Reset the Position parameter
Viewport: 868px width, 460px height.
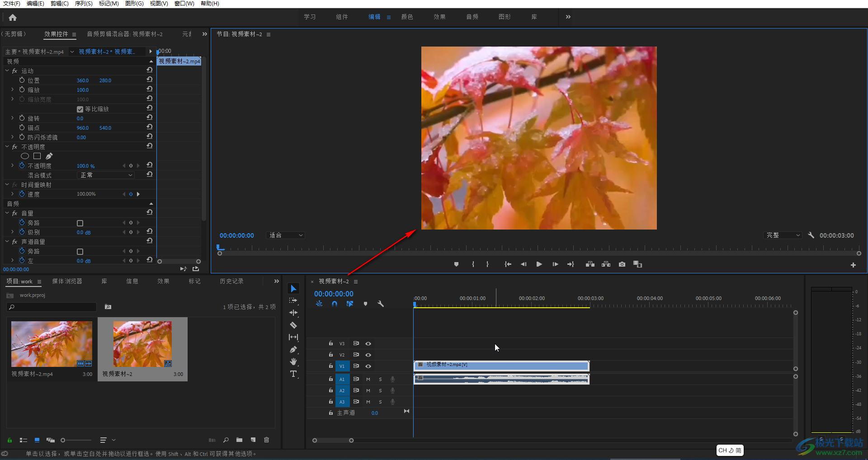pyautogui.click(x=150, y=80)
